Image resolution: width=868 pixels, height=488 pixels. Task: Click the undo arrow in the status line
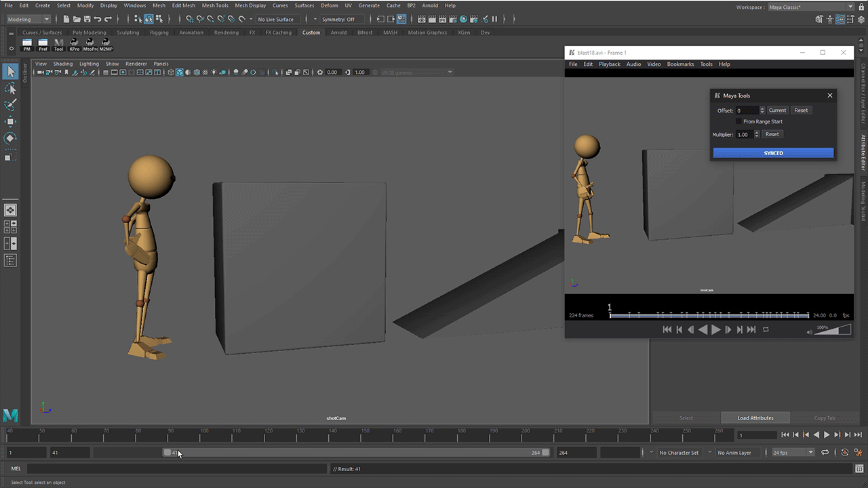pos(98,20)
